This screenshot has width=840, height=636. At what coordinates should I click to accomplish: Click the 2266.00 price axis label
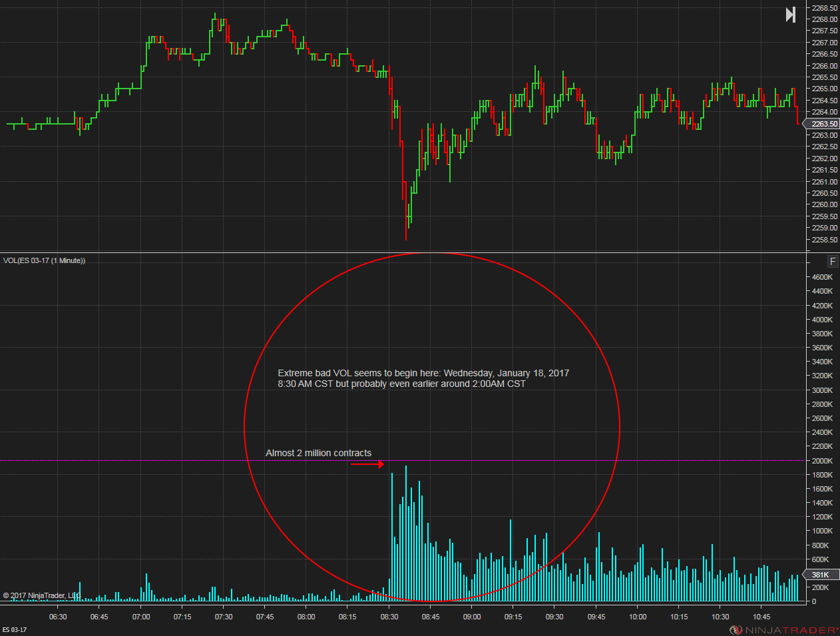825,66
